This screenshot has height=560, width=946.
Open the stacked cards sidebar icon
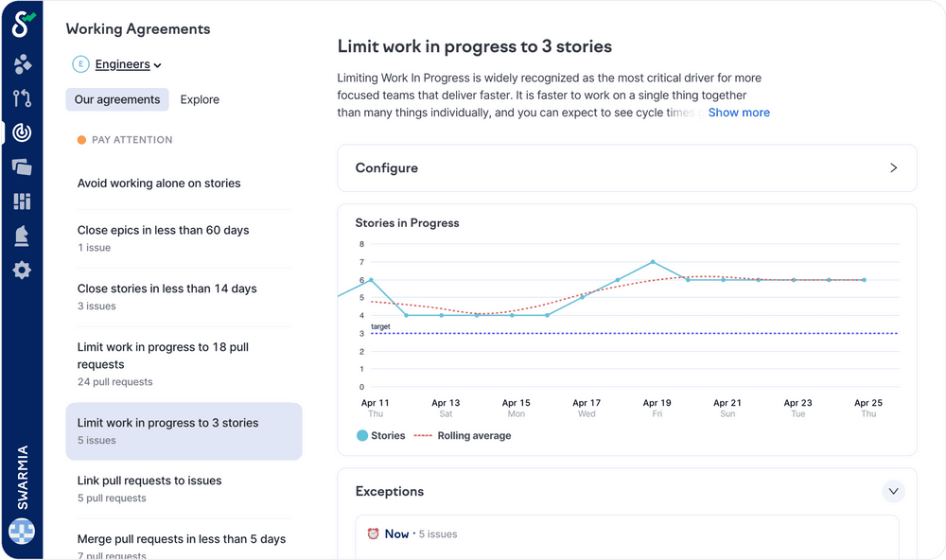pos(22,166)
